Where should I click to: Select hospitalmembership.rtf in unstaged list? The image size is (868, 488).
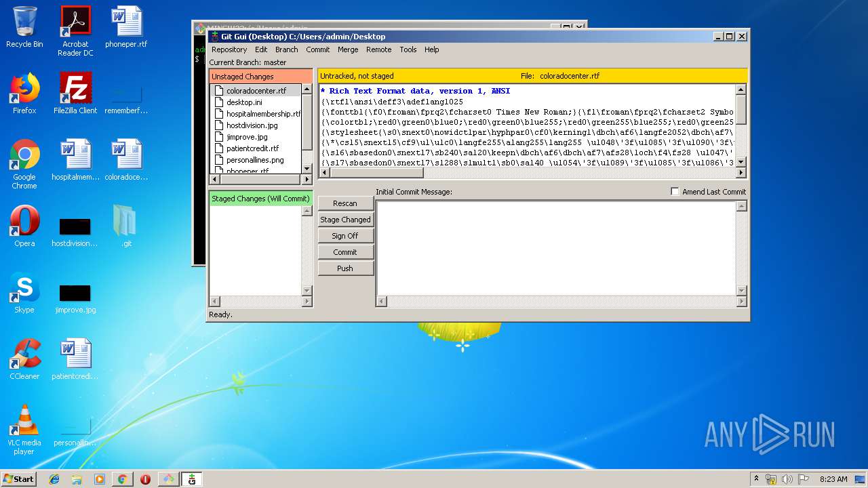(x=263, y=114)
